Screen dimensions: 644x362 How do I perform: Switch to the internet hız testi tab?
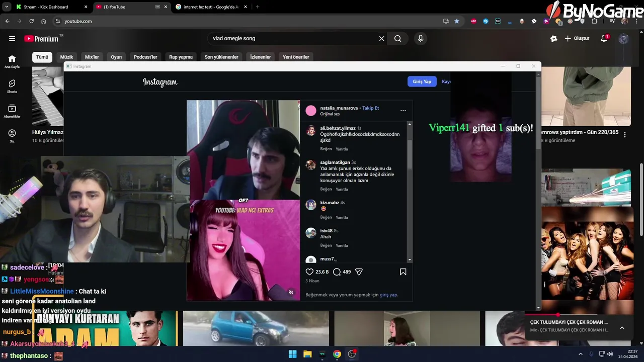211,7
